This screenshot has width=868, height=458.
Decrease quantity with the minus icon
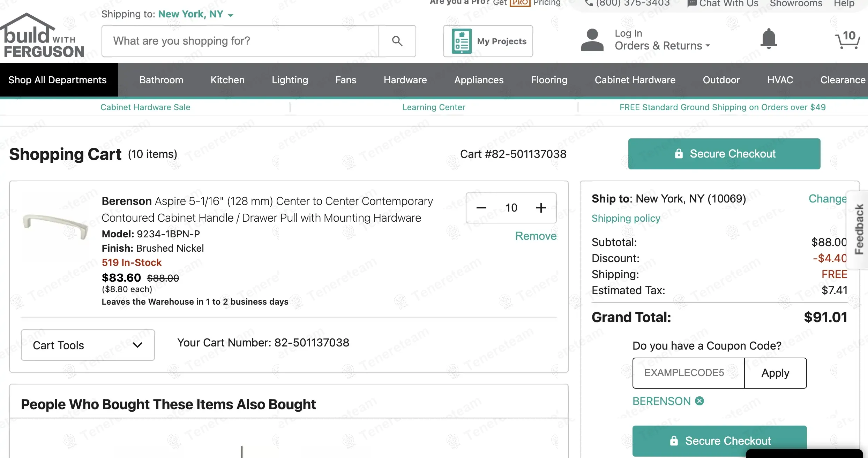[481, 208]
